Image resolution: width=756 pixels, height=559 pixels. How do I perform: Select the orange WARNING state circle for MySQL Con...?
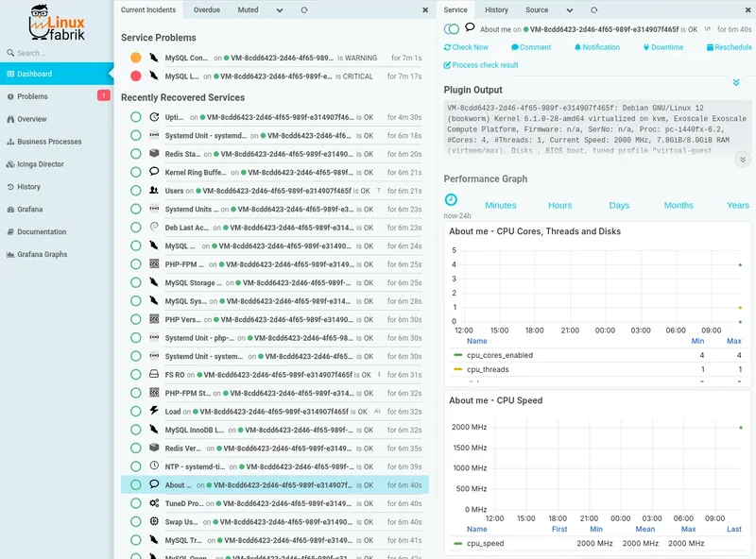(136, 58)
